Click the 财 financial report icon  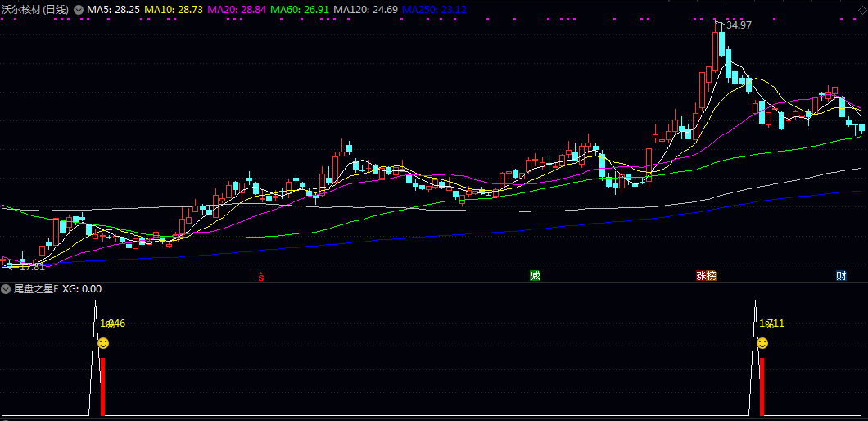[841, 276]
